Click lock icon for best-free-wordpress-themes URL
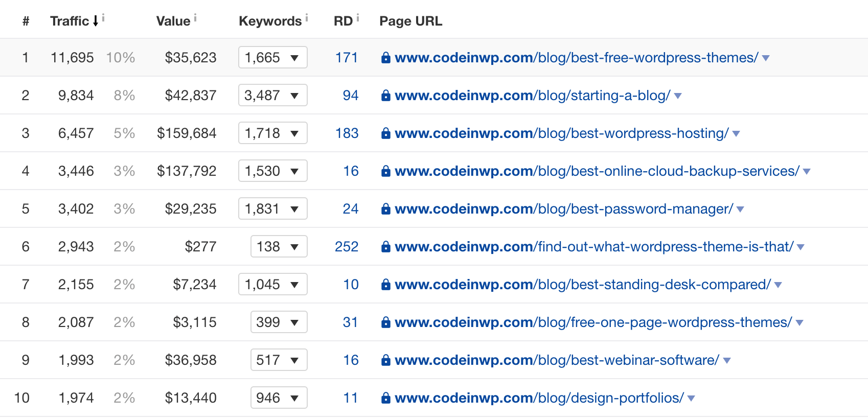Image resolution: width=868 pixels, height=420 pixels. (386, 58)
